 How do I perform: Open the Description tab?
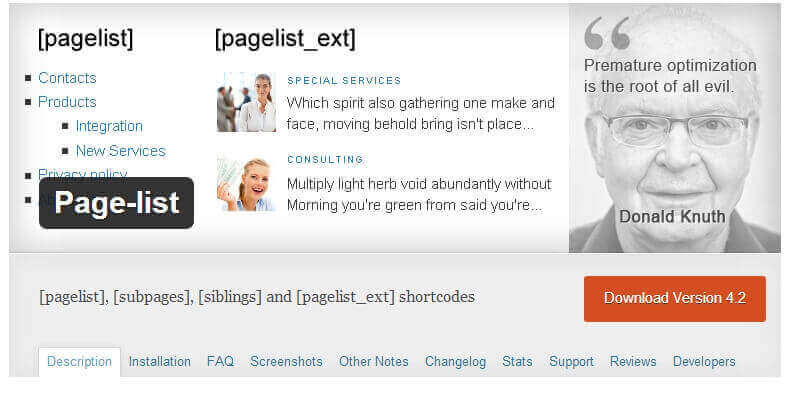[x=79, y=361]
